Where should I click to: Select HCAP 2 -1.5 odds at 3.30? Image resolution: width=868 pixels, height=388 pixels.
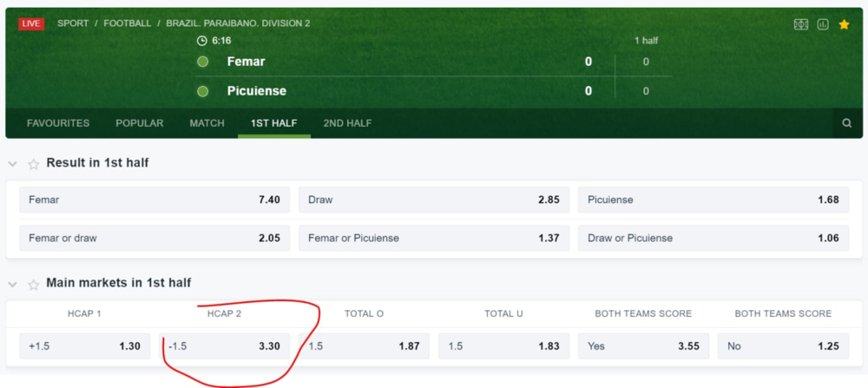[x=225, y=346]
